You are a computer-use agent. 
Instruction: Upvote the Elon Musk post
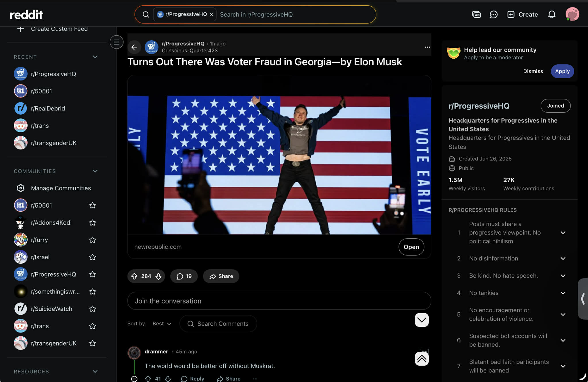(x=134, y=276)
